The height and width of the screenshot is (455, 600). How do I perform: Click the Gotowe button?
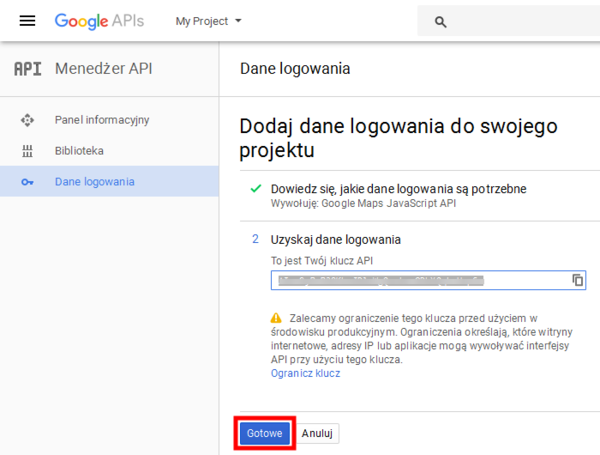(x=264, y=433)
